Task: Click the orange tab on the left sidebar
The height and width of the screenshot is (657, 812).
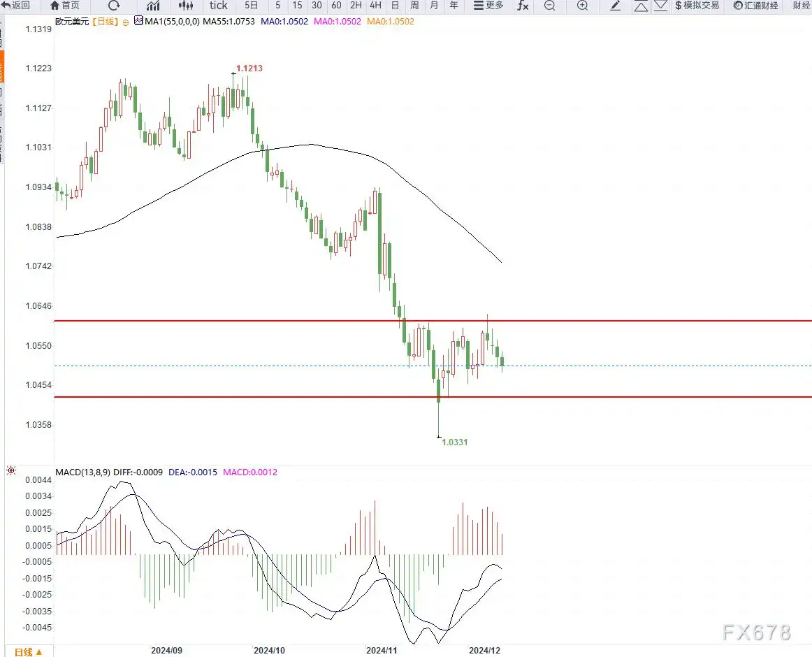Action: click(x=2, y=66)
